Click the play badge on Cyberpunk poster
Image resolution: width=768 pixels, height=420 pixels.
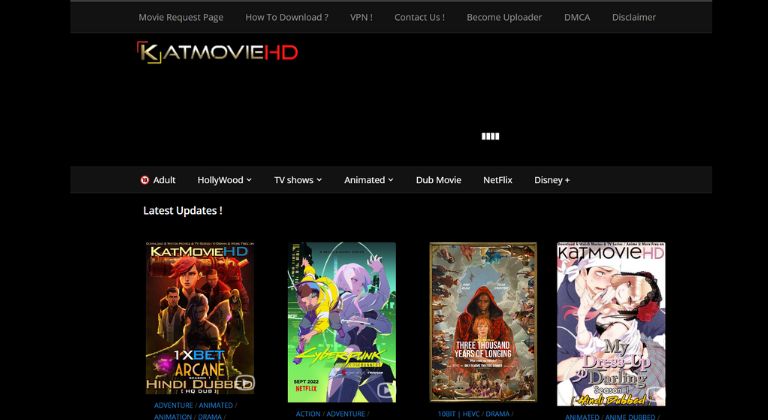pos(386,390)
